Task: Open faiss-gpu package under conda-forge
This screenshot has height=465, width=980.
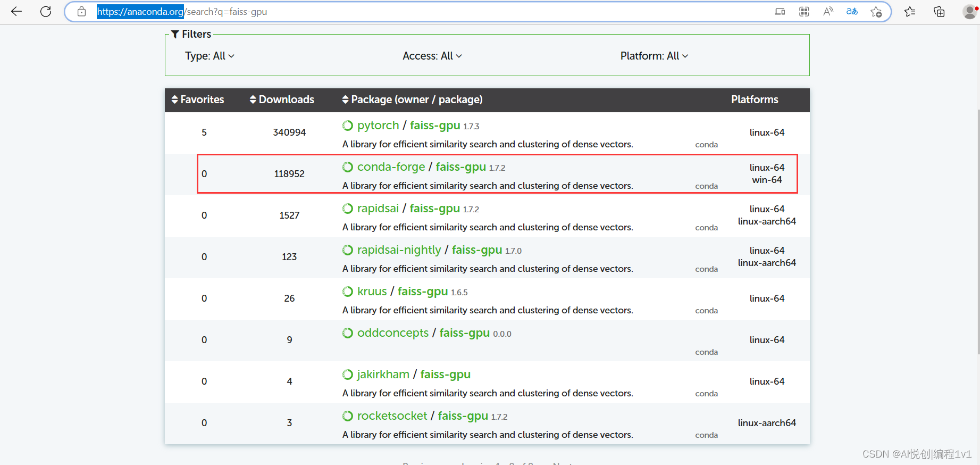Action: [x=461, y=167]
